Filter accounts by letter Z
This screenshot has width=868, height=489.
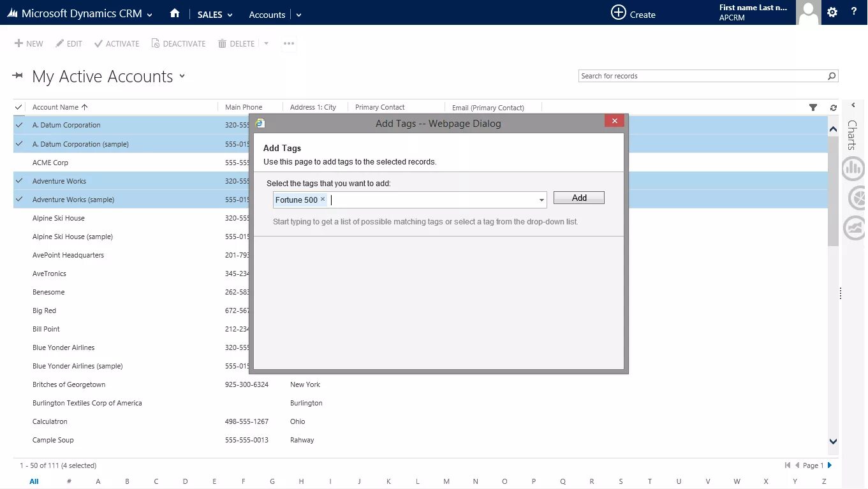click(x=824, y=481)
